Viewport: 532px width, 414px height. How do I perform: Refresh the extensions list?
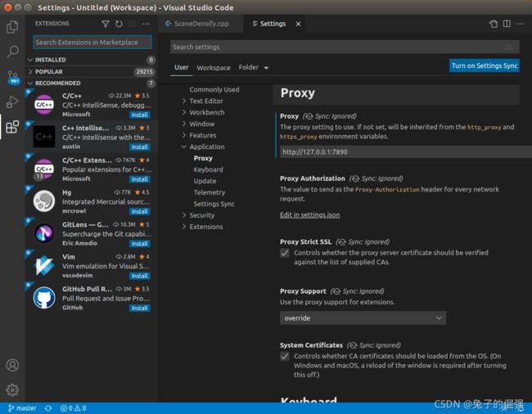pos(119,24)
